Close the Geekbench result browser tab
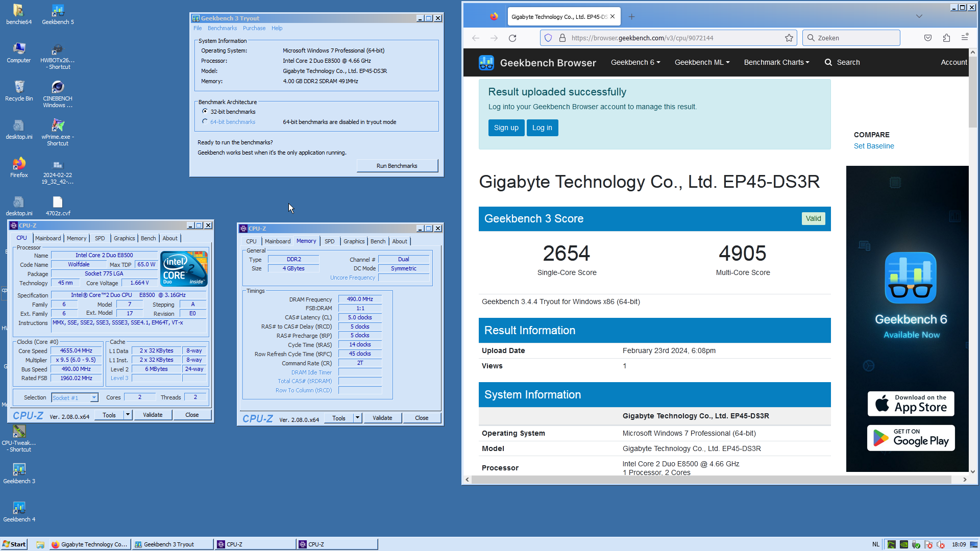The height and width of the screenshot is (551, 980). point(612,16)
